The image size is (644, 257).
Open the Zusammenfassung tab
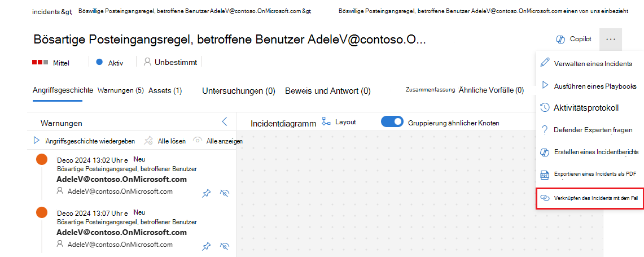click(x=430, y=89)
